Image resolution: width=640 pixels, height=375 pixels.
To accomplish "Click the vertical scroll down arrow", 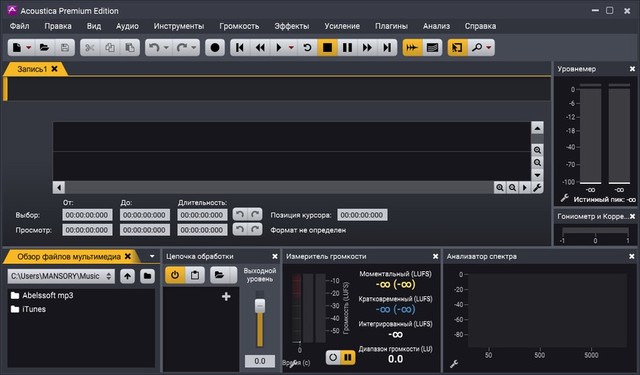I will [537, 175].
